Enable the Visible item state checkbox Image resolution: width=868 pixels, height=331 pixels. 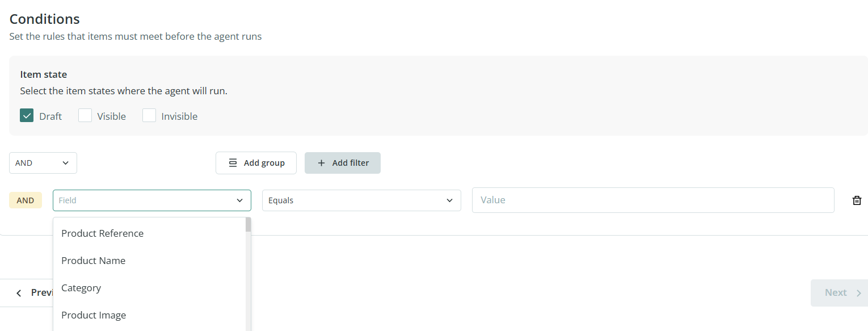(85, 116)
